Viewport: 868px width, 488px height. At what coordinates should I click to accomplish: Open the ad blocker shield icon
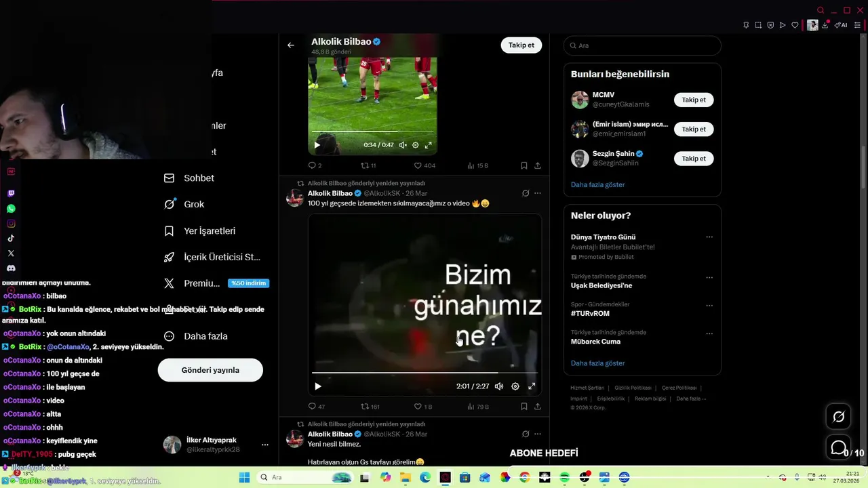[x=770, y=25]
